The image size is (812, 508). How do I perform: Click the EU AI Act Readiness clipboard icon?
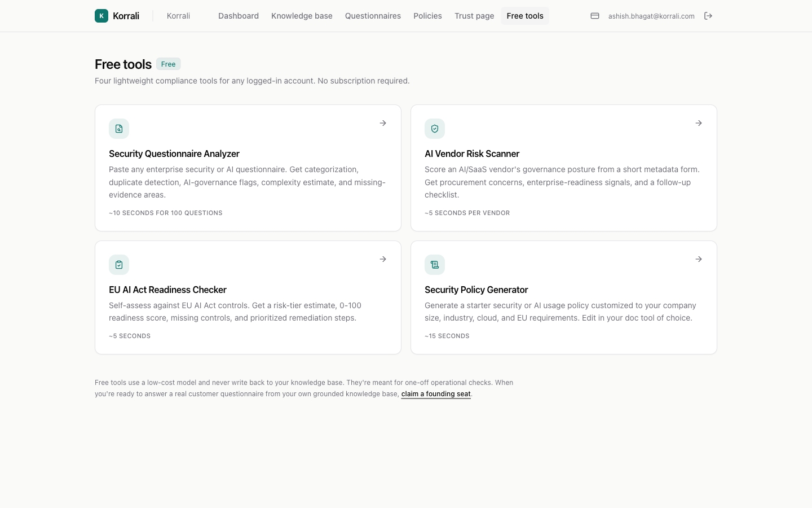pyautogui.click(x=119, y=265)
